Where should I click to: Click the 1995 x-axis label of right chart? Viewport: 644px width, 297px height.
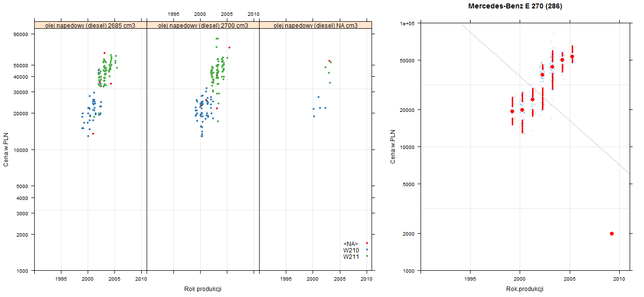[x=470, y=280]
